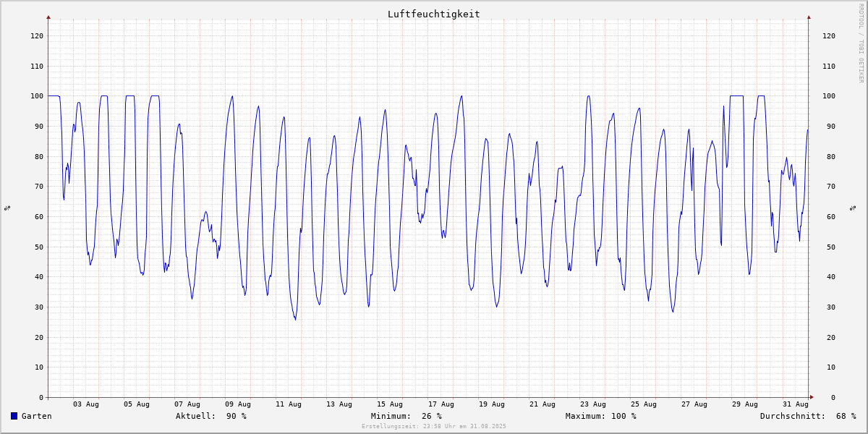Click the red arrow at x-axis end
The image size is (868, 434).
point(811,397)
